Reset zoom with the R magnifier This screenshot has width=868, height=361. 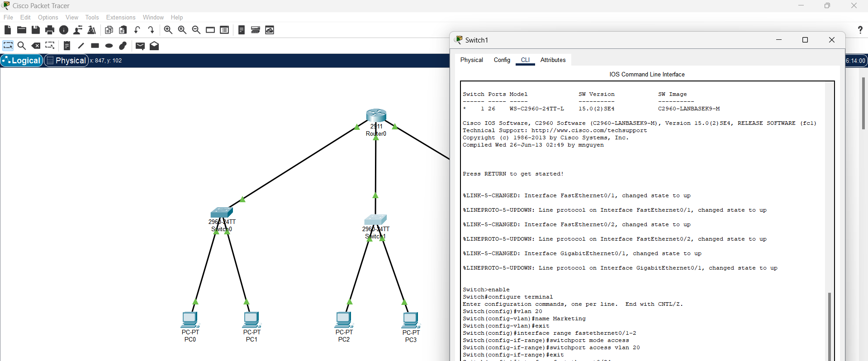coord(182,30)
